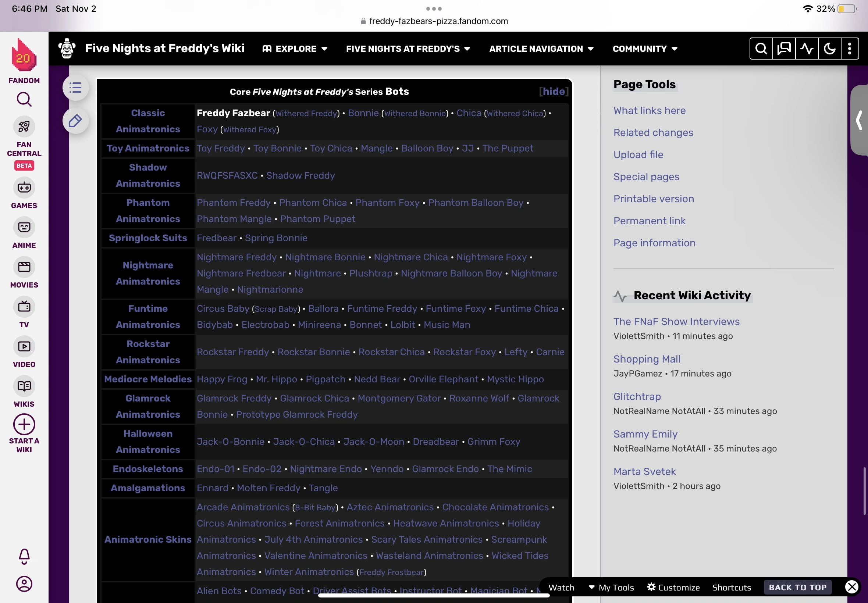Open the Grimm Foxy link
The height and width of the screenshot is (603, 868).
[x=494, y=442]
